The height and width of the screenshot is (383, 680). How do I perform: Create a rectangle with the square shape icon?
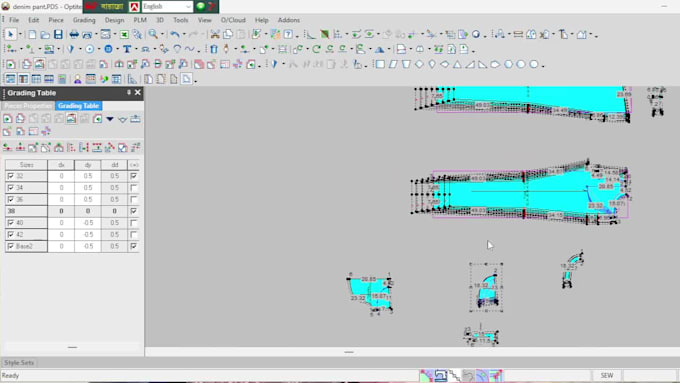click(x=380, y=64)
